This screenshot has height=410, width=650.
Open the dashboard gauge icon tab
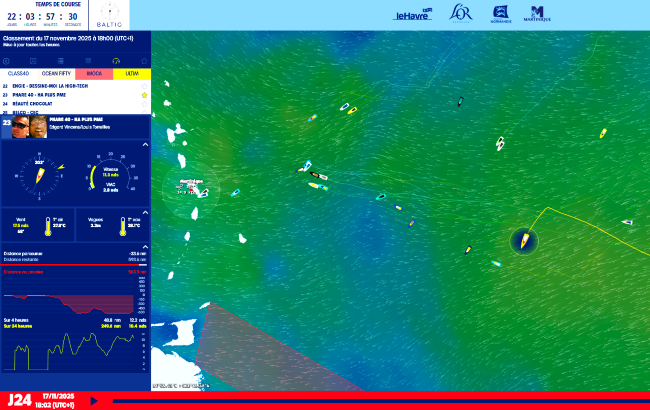pyautogui.click(x=115, y=60)
